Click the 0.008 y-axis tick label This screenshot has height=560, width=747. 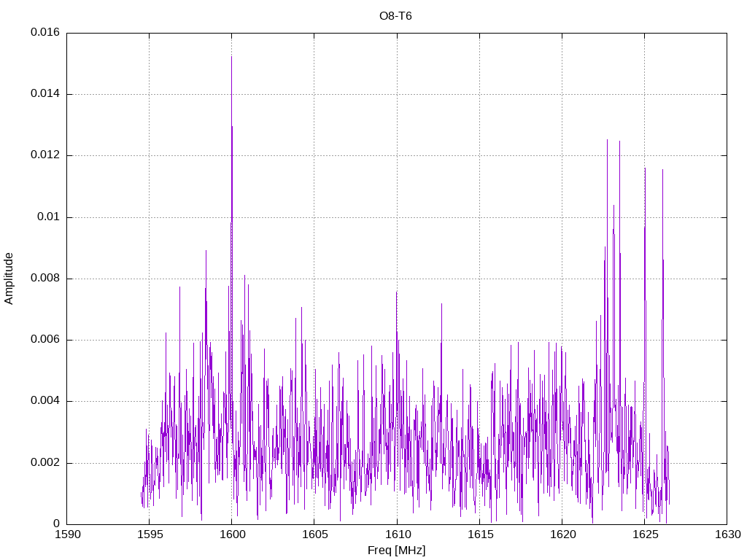click(45, 279)
